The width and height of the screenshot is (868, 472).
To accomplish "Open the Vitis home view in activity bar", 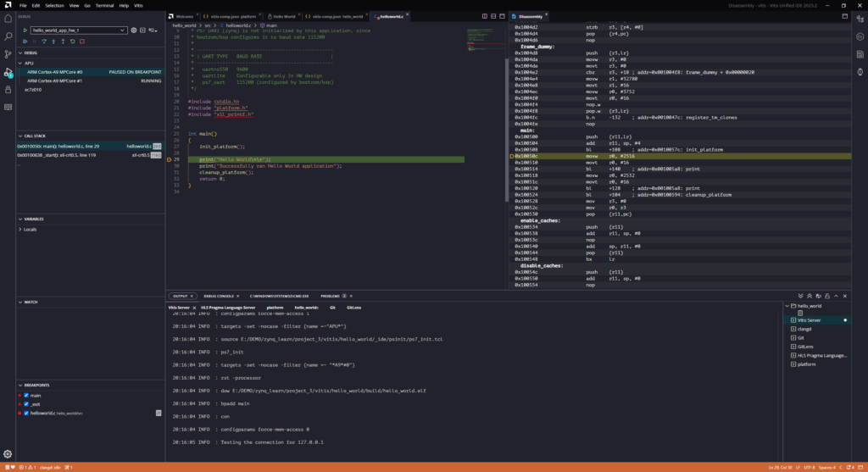I will coord(8,19).
